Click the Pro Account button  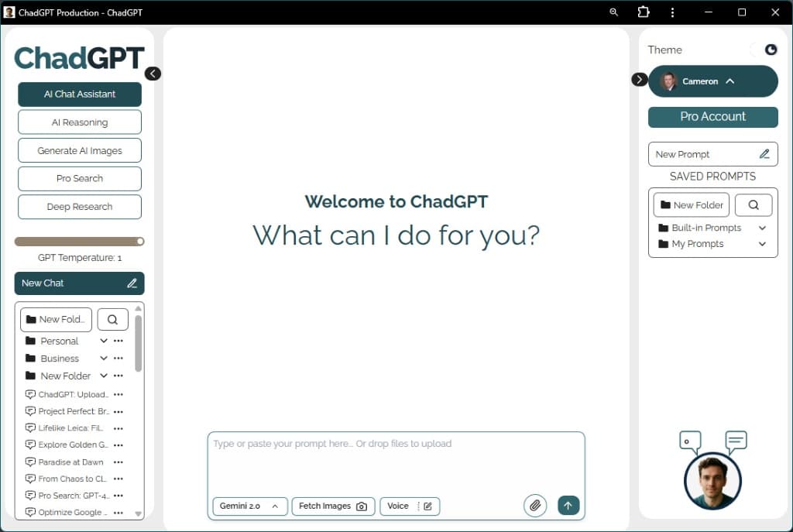click(713, 117)
